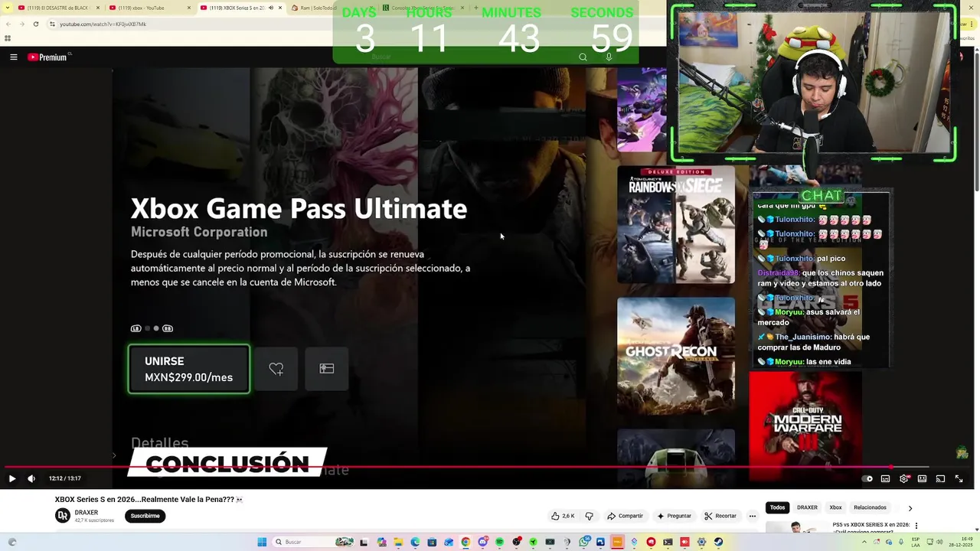This screenshot has width=980, height=551.
Task: Open a new browser tab with plus icon
Action: pyautogui.click(x=475, y=8)
